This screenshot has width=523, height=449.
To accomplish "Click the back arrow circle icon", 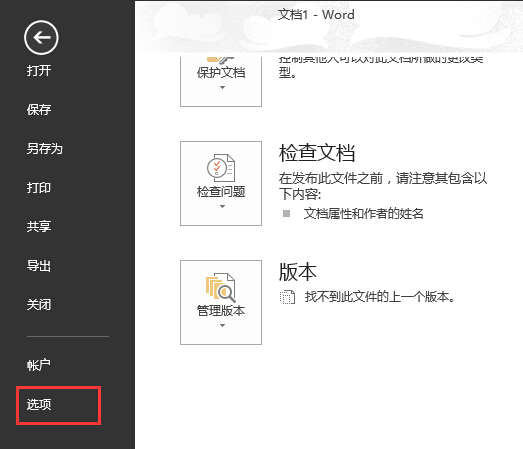I will tap(41, 37).
